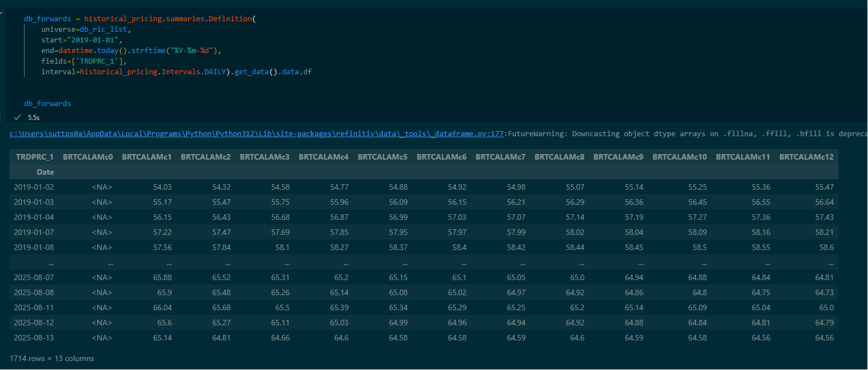868x370 pixels.
Task: Click the BRTCALAMc2 column header
Action: tap(205, 157)
